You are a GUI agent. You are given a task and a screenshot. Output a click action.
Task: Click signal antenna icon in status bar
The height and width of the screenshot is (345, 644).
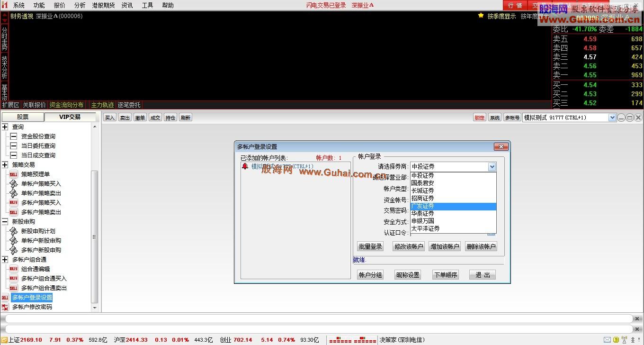coord(624,340)
